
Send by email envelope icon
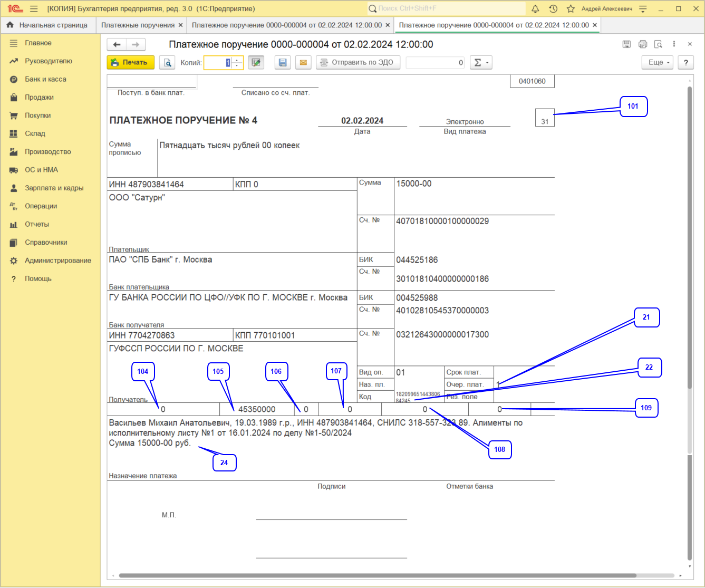pyautogui.click(x=303, y=63)
